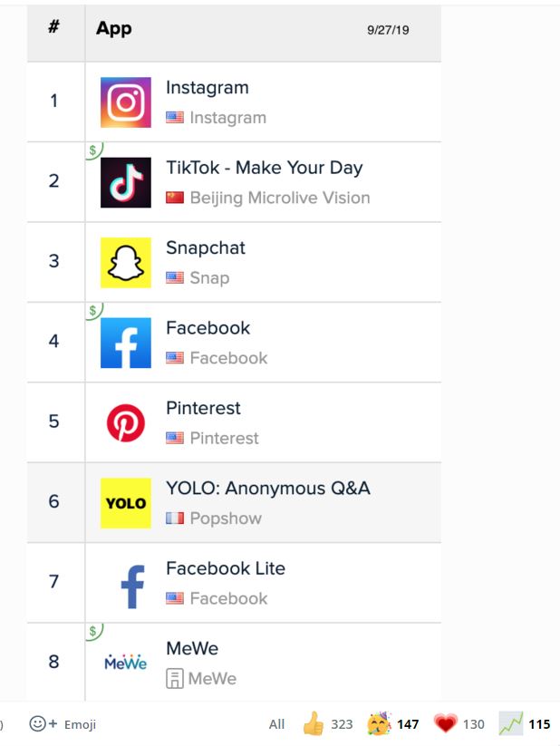The height and width of the screenshot is (746, 560).
Task: Open the YOLO: Anonymous Q&A link
Action: [267, 489]
